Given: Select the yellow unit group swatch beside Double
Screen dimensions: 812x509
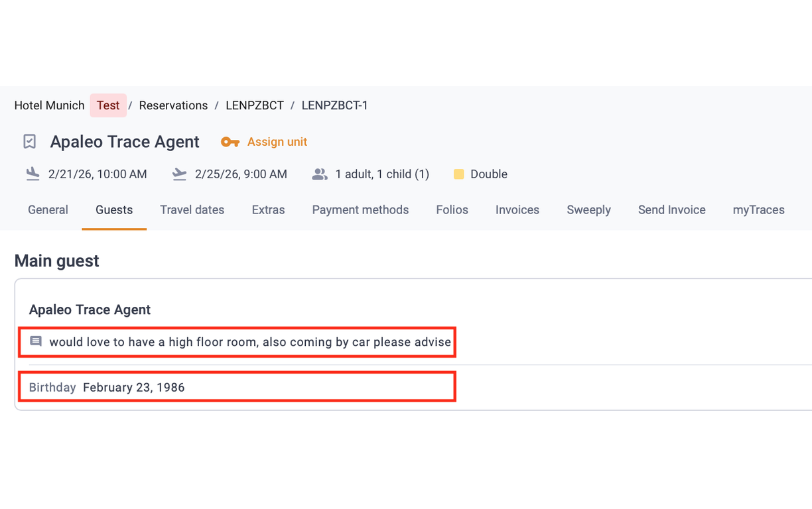Looking at the screenshot, I should point(459,174).
